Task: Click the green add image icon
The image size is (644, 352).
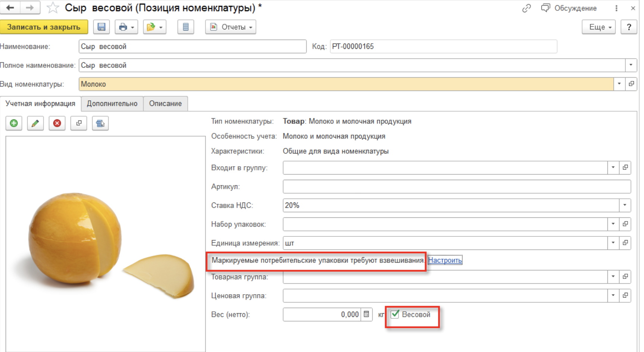Action: (14, 123)
